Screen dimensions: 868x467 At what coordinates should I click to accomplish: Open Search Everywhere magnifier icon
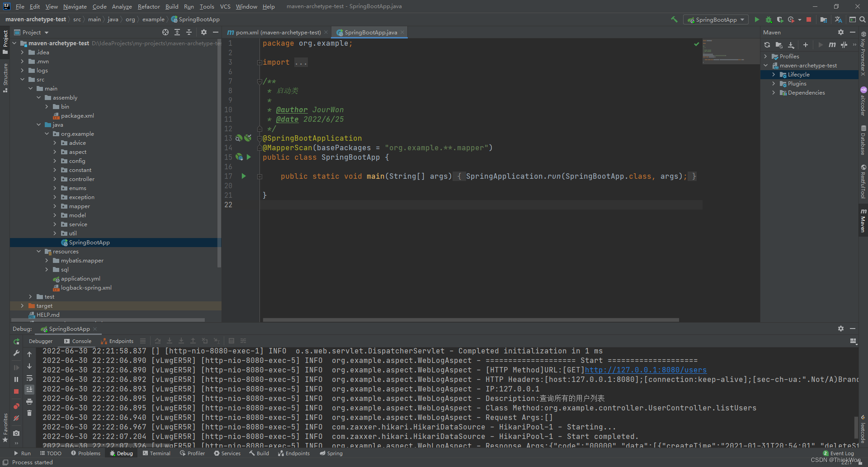[863, 19]
